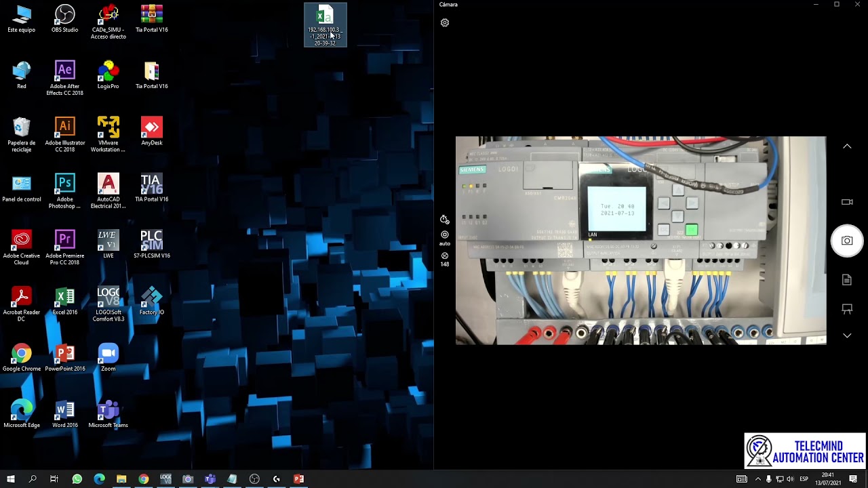868x488 pixels.
Task: Open the auto ISO setting in Camera
Action: pos(445,238)
